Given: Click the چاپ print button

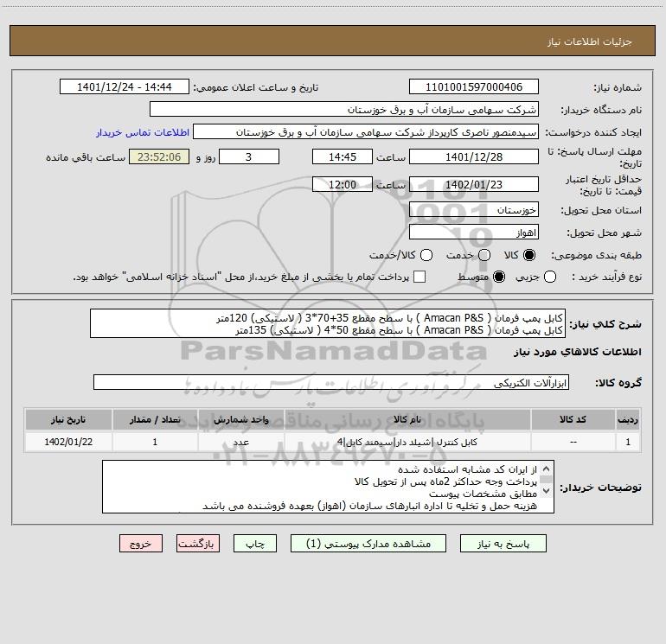Looking at the screenshot, I should (255, 544).
